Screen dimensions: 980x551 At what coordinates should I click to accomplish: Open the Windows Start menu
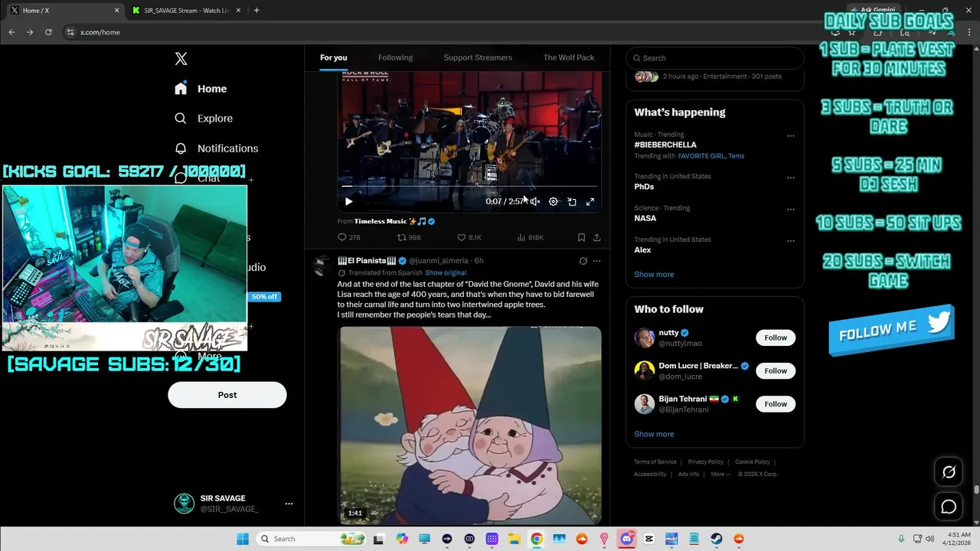[x=242, y=539]
